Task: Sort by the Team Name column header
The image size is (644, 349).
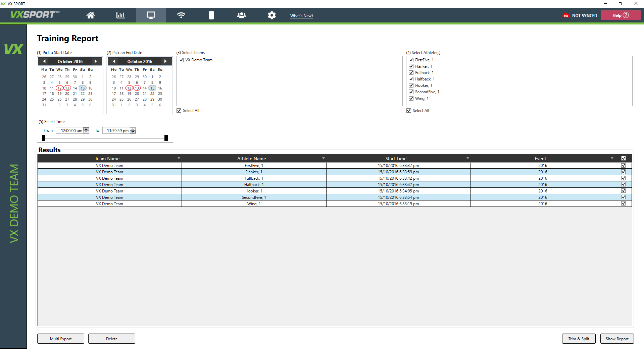Action: pos(107,159)
